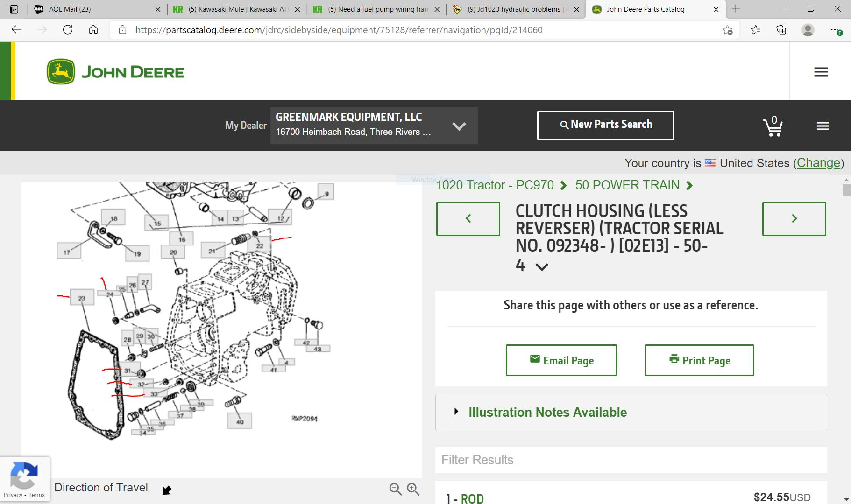Open the shopping cart

773,126
